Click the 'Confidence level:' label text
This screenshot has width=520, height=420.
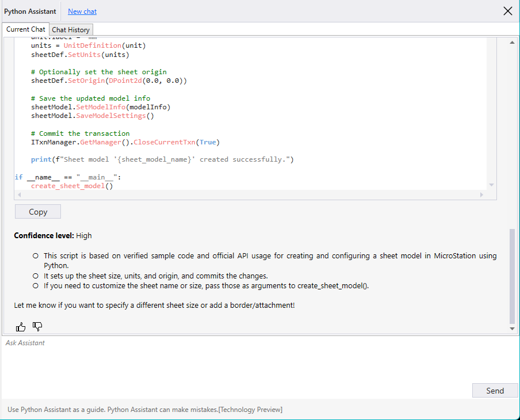tap(44, 235)
